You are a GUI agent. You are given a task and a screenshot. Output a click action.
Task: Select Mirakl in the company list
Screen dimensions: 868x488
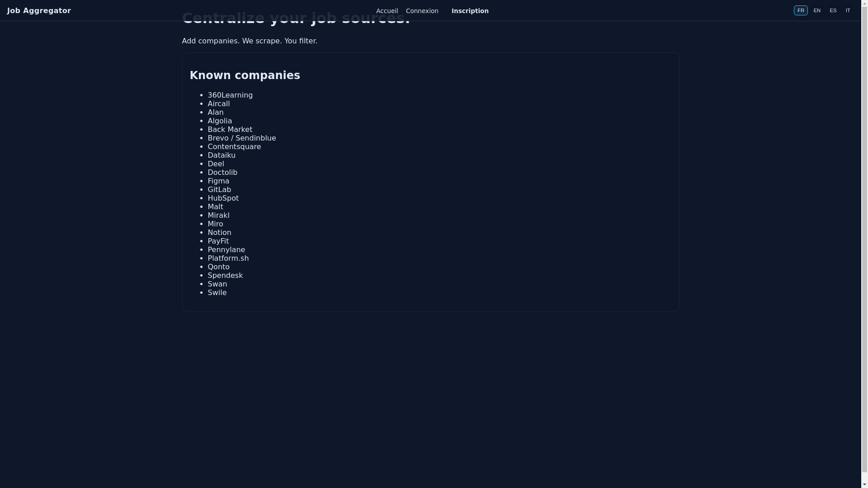pyautogui.click(x=219, y=216)
